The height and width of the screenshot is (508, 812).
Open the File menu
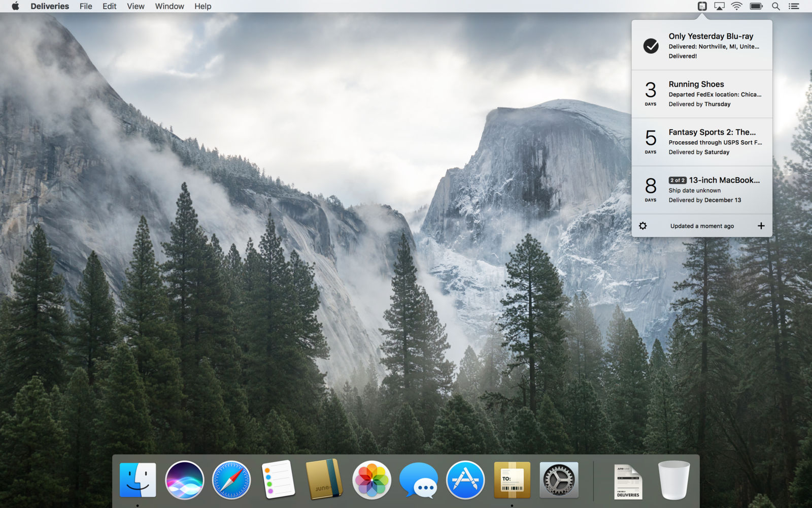(x=86, y=6)
